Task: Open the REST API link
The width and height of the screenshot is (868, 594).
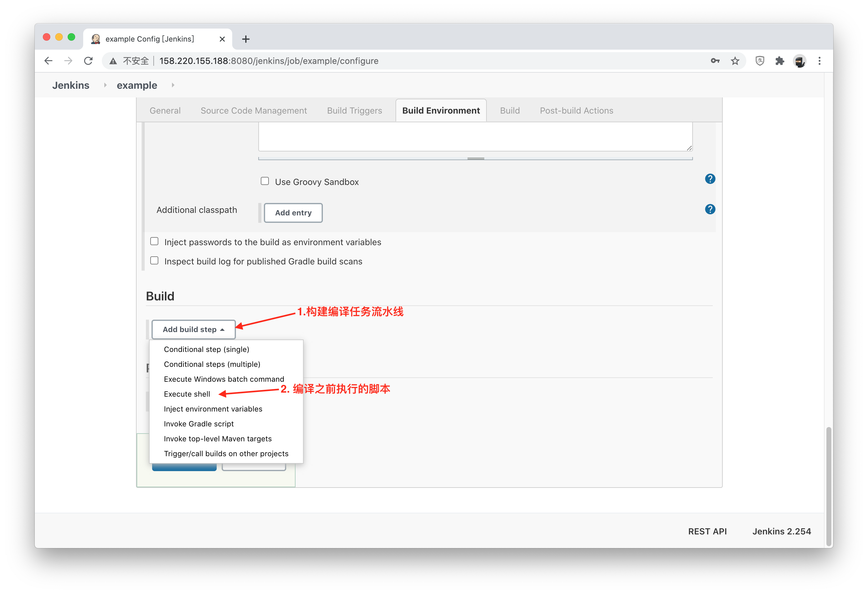Action: point(708,531)
